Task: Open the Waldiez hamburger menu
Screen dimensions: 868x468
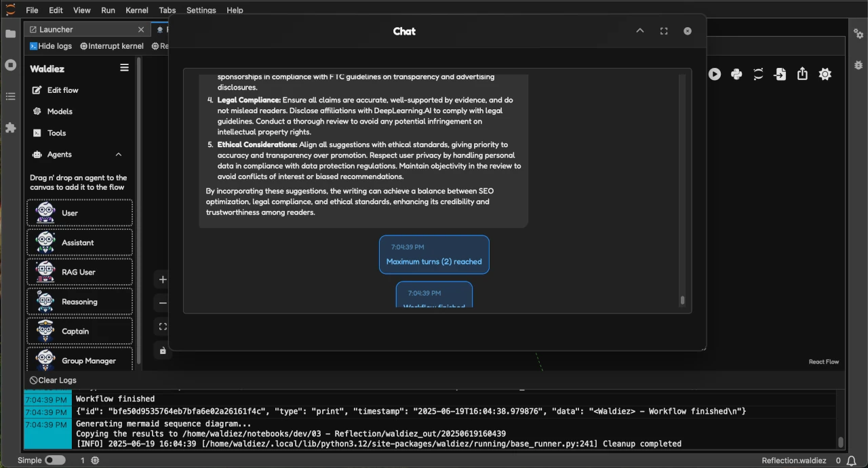Action: [x=124, y=67]
